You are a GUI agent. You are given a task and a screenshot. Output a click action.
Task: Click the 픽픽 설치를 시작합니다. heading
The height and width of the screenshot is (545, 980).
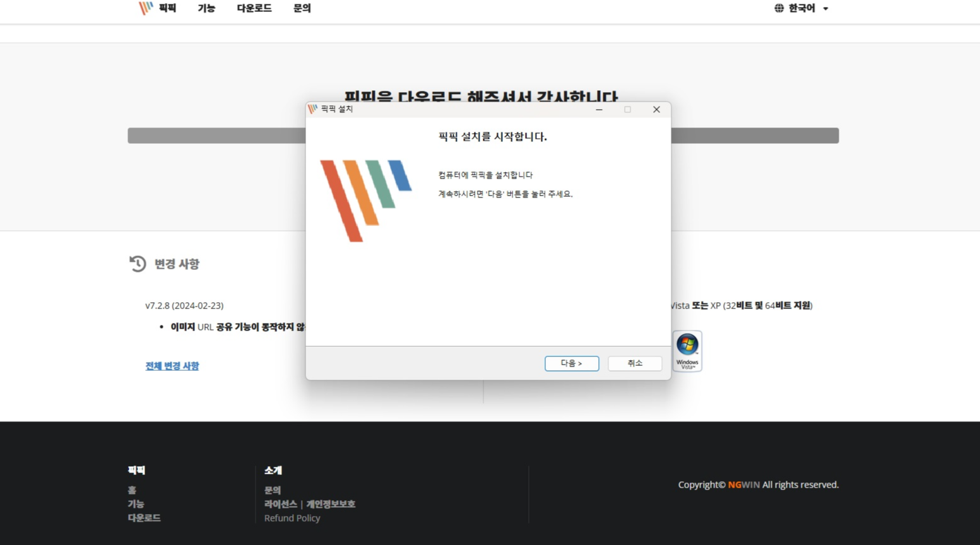[493, 136]
